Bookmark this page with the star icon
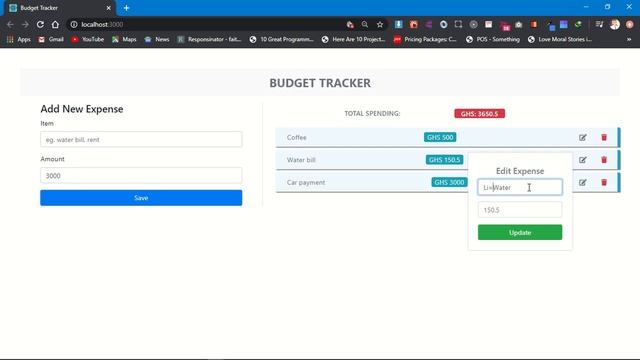The height and width of the screenshot is (360, 640). tap(380, 24)
